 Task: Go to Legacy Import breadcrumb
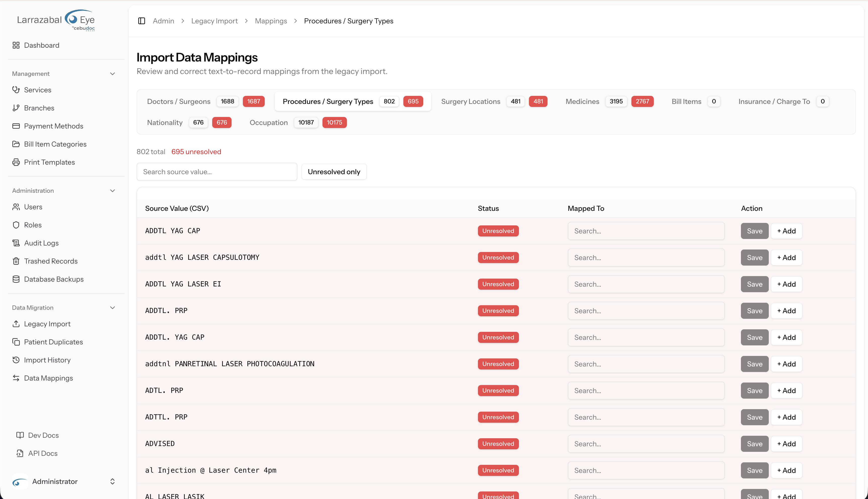click(x=214, y=21)
